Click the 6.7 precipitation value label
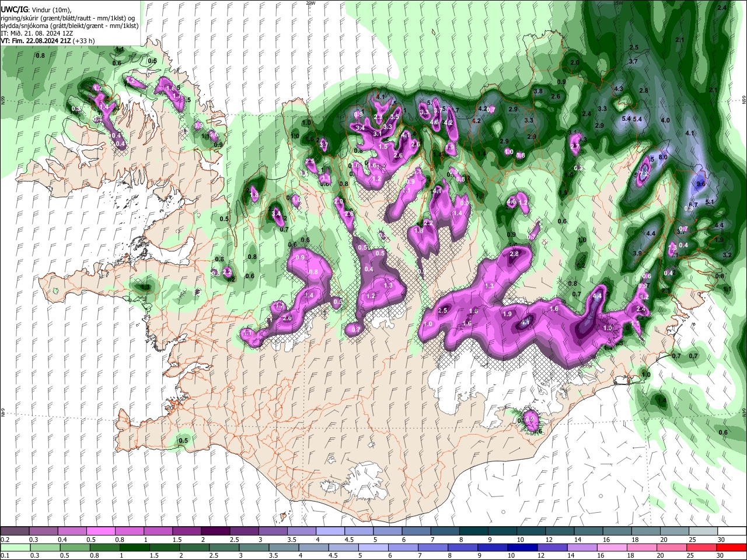Screen dimensions: 747x560 [x=693, y=205]
